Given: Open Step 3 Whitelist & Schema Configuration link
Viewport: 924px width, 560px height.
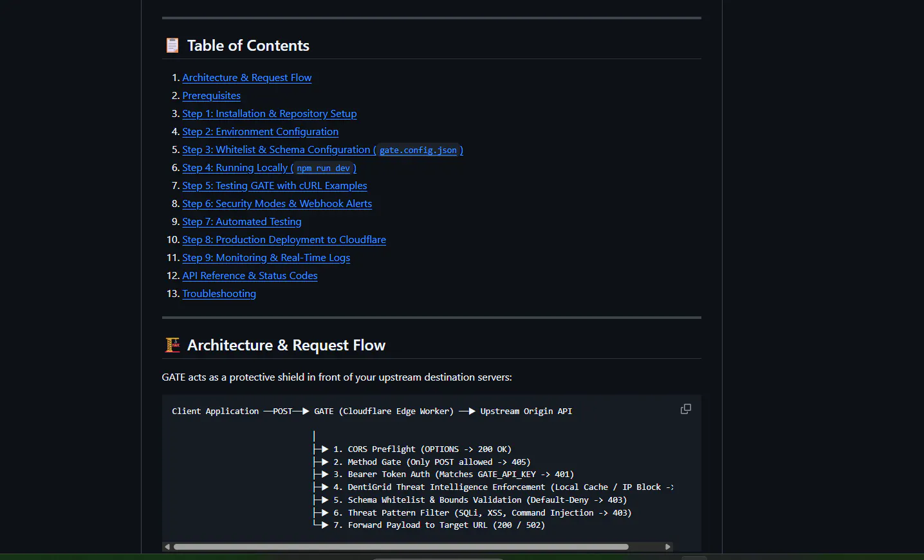Looking at the screenshot, I should [x=322, y=149].
